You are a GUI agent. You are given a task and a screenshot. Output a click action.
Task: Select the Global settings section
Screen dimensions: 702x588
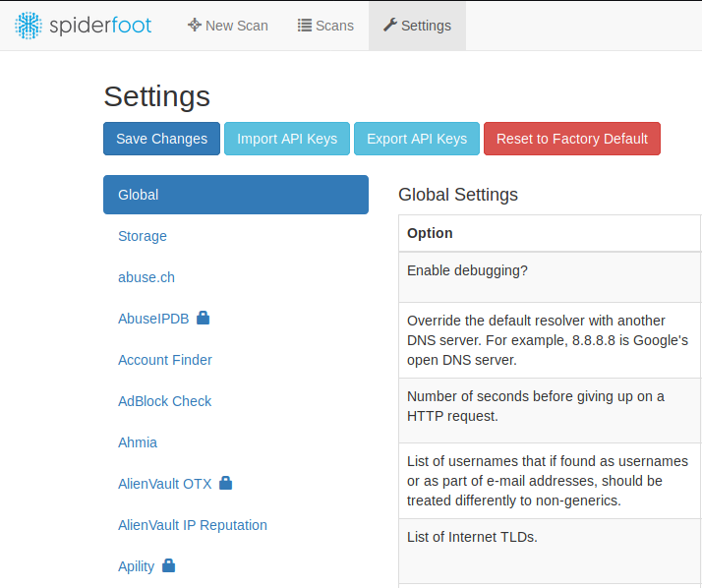point(236,195)
